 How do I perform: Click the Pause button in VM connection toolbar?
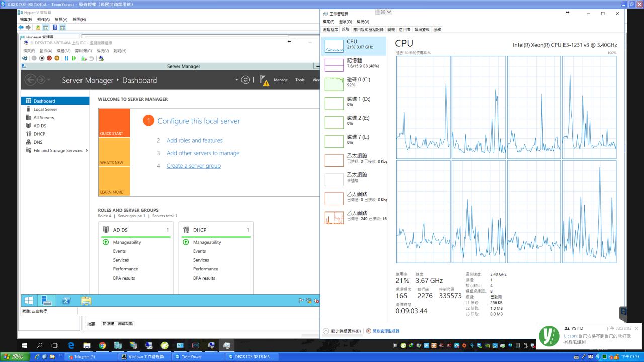pyautogui.click(x=66, y=58)
